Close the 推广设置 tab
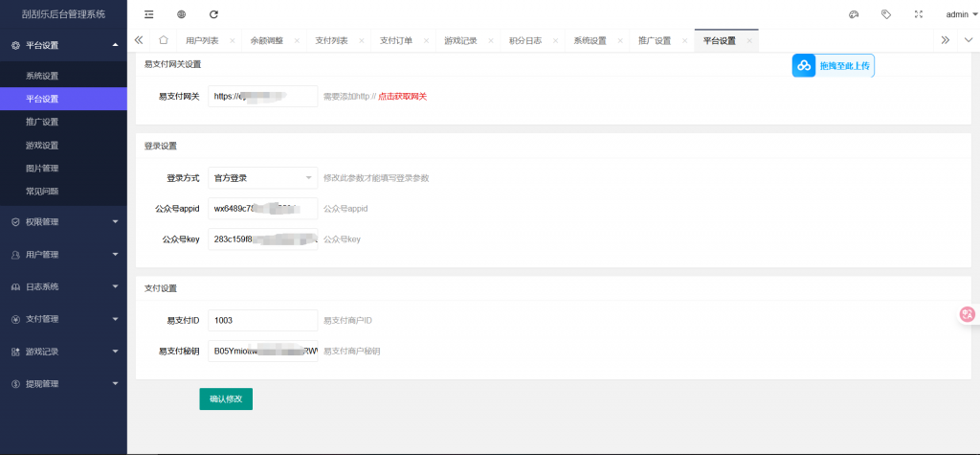This screenshot has height=455, width=980. point(684,40)
